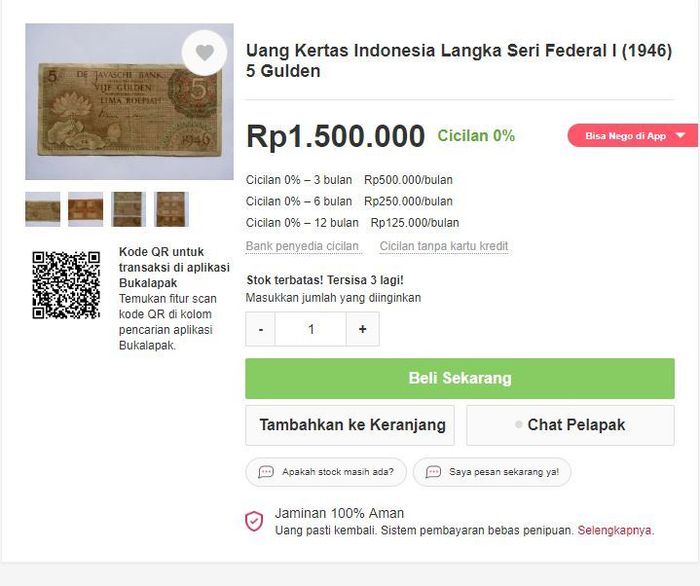The width and height of the screenshot is (700, 586).
Task: Decrease quantity with the minus button
Action: click(x=260, y=329)
